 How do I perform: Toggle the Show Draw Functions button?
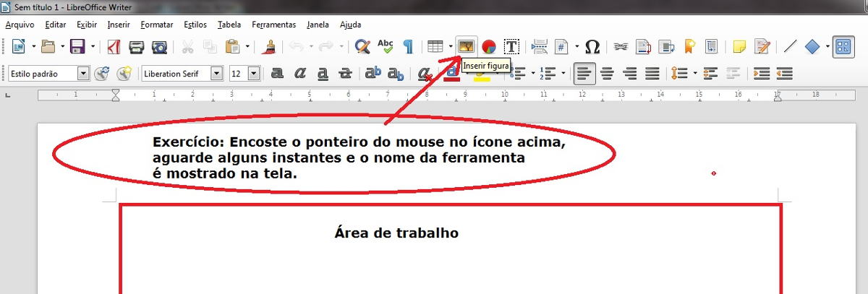(x=843, y=47)
